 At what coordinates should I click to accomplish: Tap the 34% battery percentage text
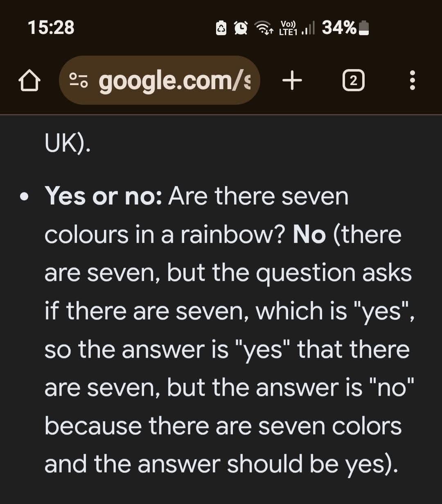[339, 28]
